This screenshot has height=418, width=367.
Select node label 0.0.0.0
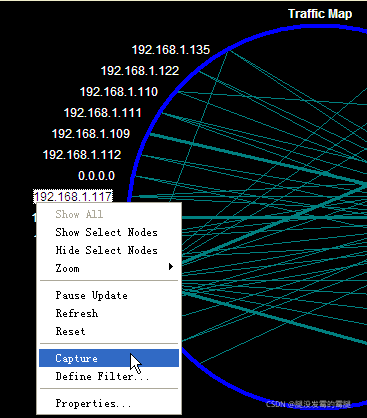point(97,176)
